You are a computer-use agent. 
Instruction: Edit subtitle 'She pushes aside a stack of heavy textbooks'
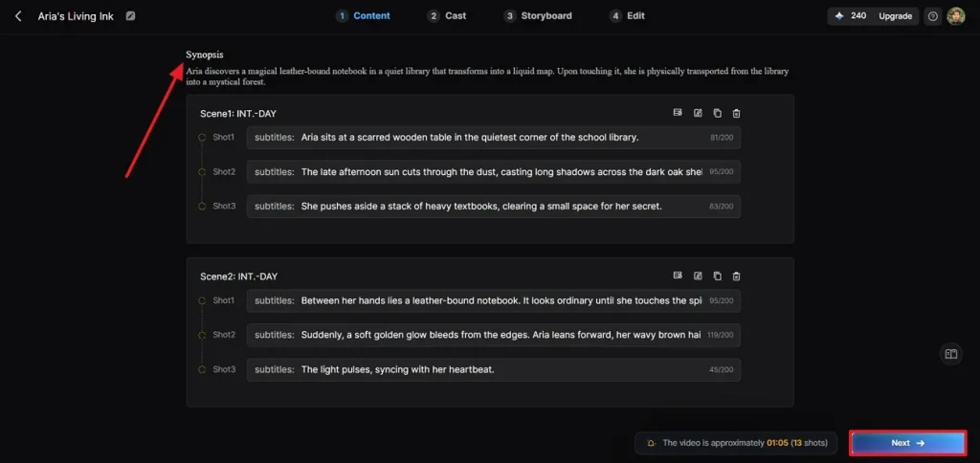click(494, 207)
